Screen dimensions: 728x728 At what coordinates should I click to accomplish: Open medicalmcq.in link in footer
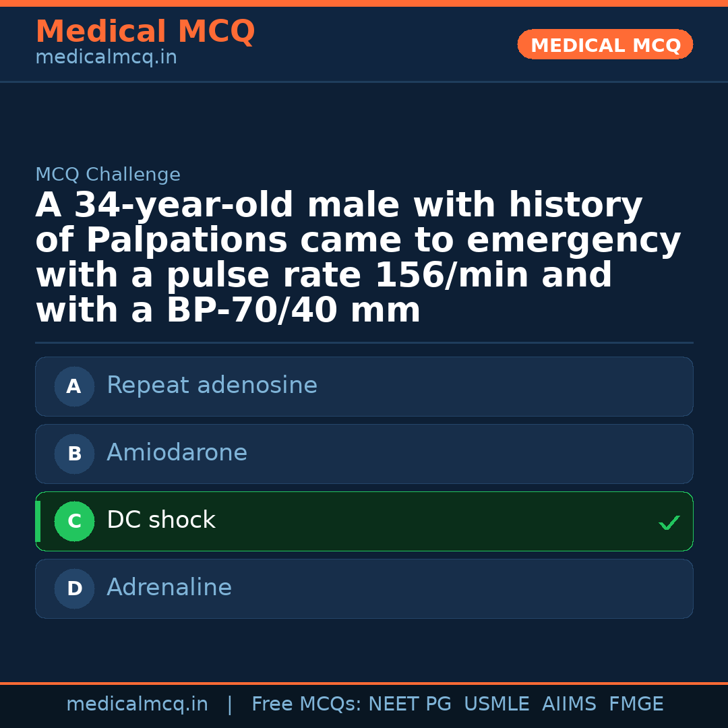tap(137, 704)
